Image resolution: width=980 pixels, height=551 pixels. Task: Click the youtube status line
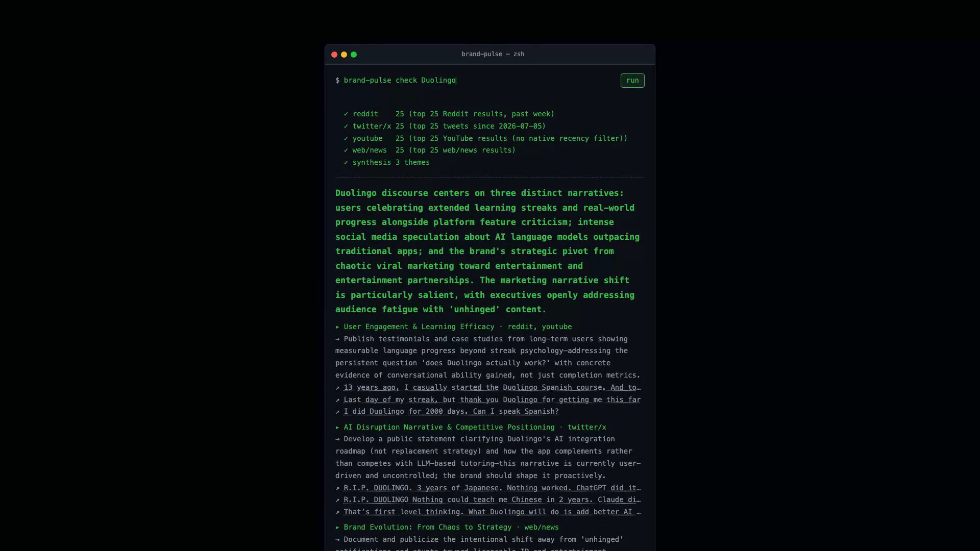pyautogui.click(x=485, y=138)
